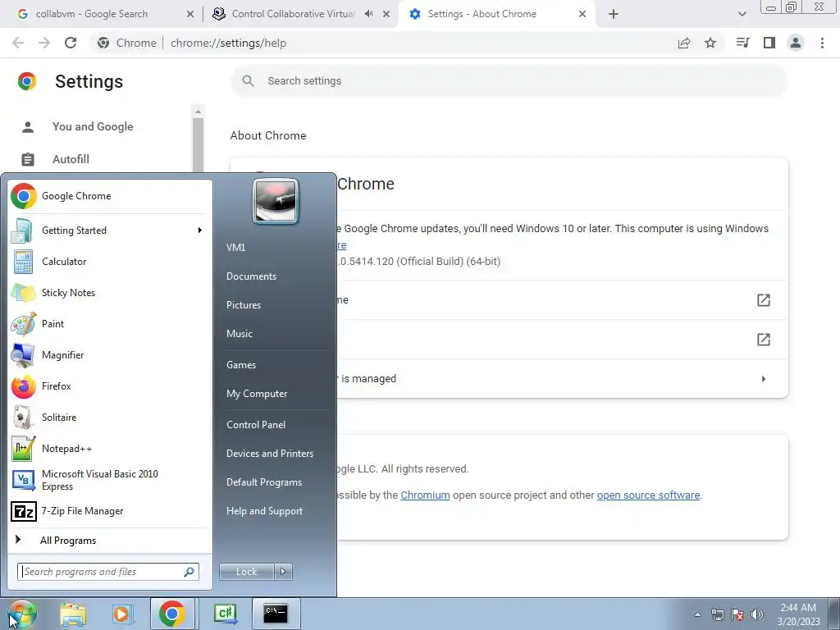Viewport: 840px width, 630px height.
Task: Bookmark this tab with star icon
Action: pyautogui.click(x=710, y=43)
